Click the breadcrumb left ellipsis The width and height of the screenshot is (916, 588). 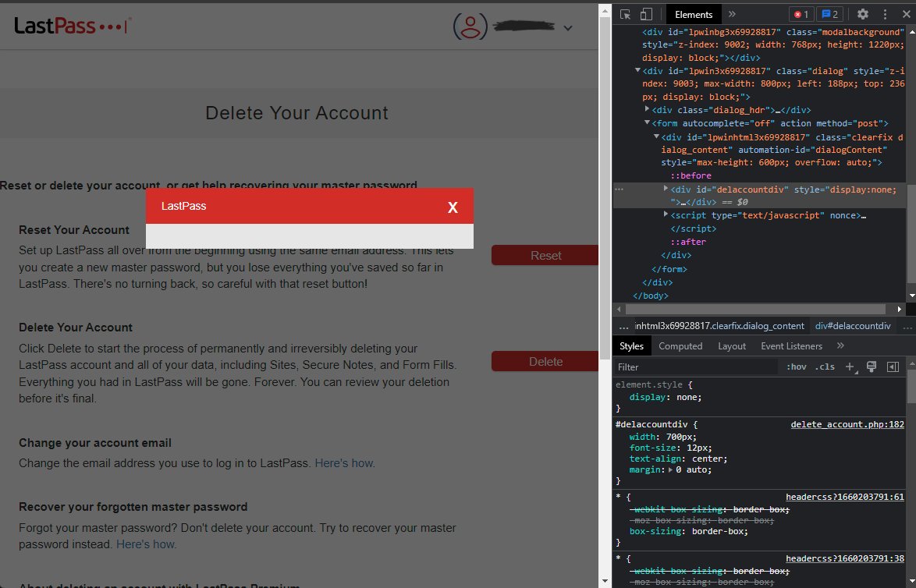[x=623, y=327]
